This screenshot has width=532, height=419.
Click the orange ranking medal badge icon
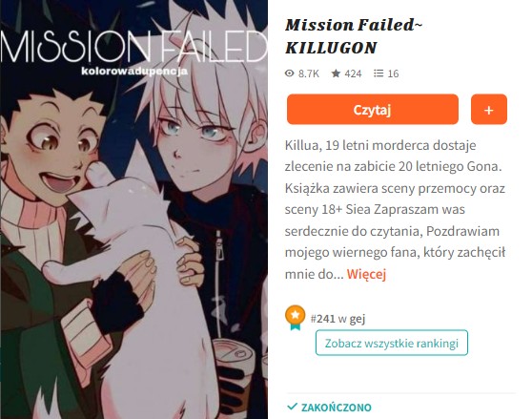click(x=295, y=318)
